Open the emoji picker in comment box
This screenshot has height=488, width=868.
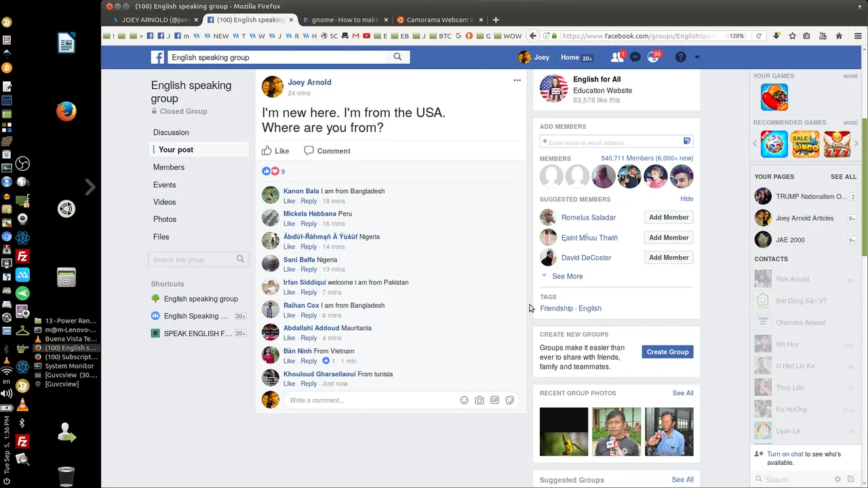tap(465, 401)
